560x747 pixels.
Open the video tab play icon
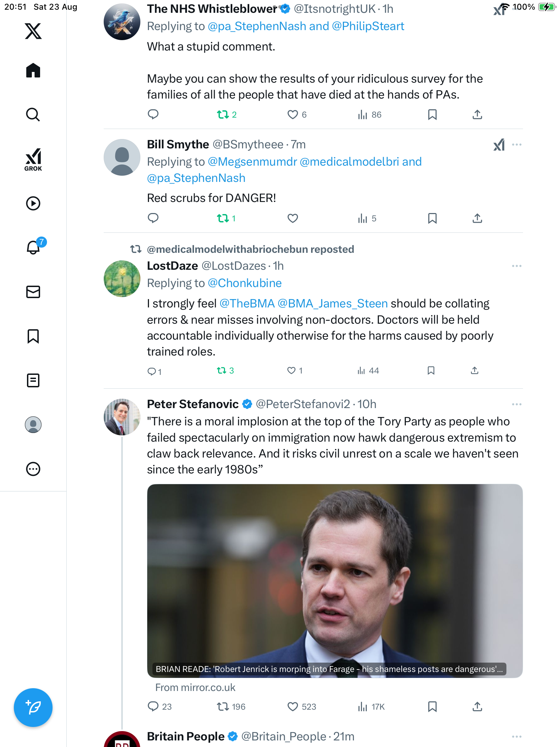pos(33,203)
